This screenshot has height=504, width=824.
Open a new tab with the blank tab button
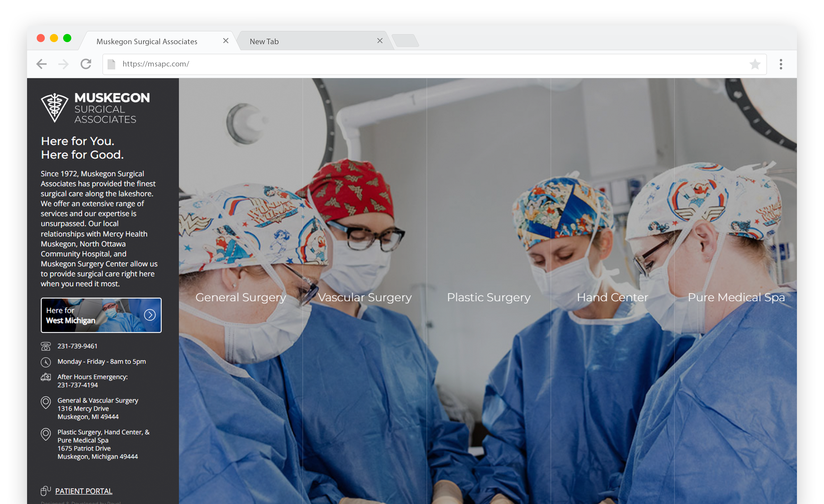pyautogui.click(x=405, y=41)
